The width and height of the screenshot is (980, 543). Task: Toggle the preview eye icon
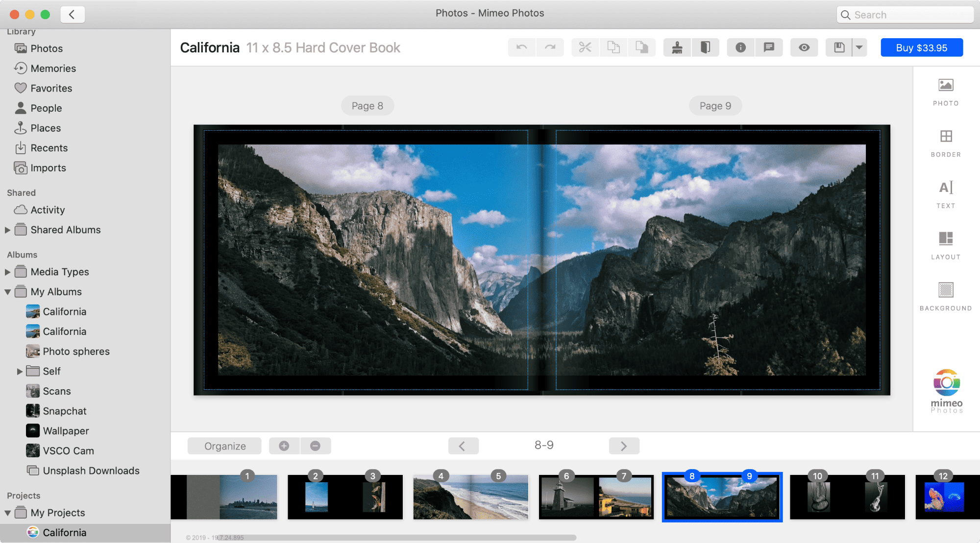804,47
